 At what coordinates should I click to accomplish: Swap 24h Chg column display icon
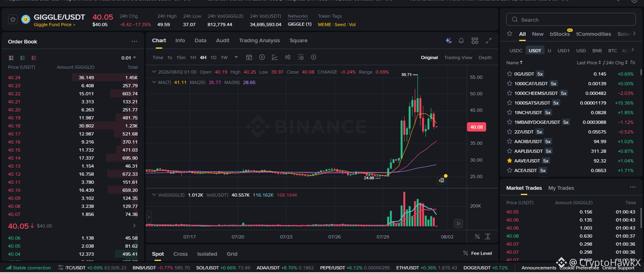pyautogui.click(x=633, y=62)
